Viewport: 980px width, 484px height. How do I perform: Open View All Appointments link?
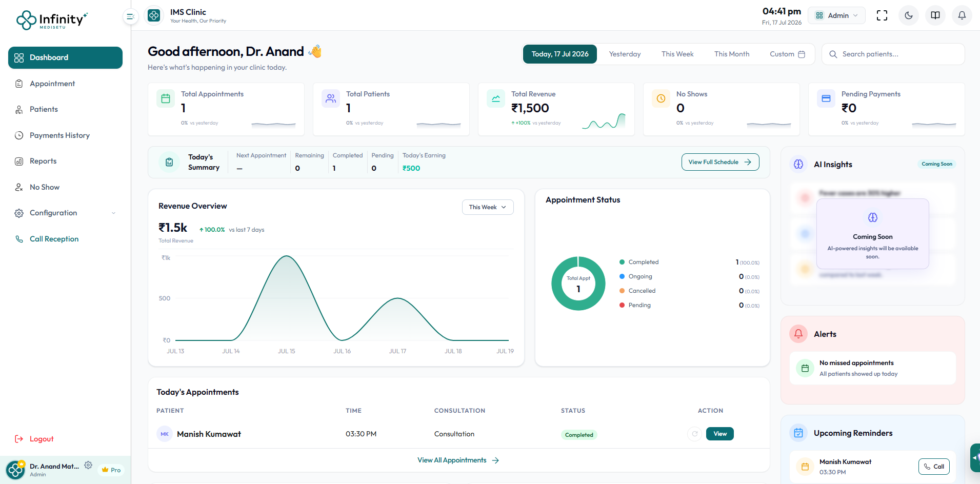pyautogui.click(x=458, y=460)
